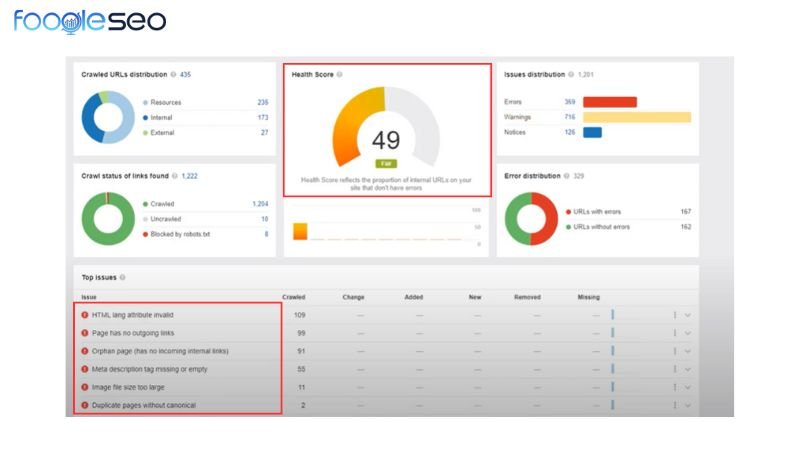Sort by the Crawled column header
800x450 pixels.
click(x=294, y=297)
